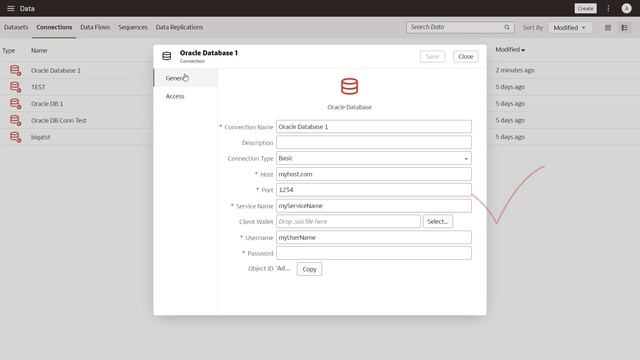Go to the Datasets tab
640x360 pixels.
coord(16,27)
